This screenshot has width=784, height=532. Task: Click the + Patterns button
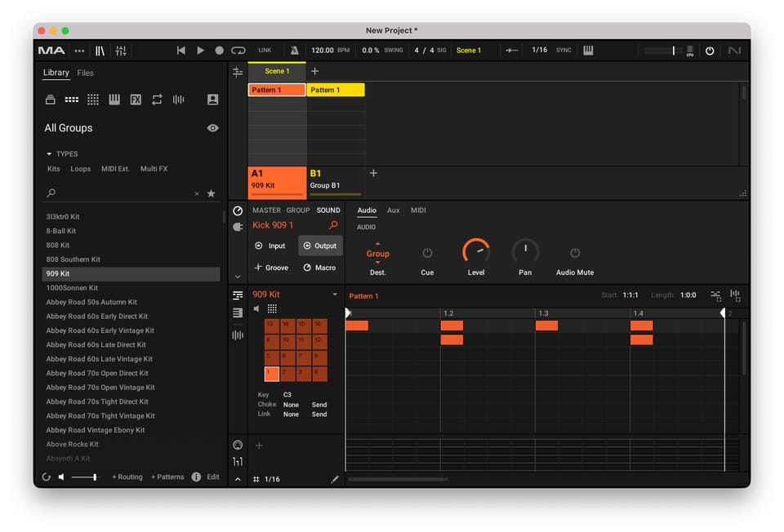coord(167,477)
